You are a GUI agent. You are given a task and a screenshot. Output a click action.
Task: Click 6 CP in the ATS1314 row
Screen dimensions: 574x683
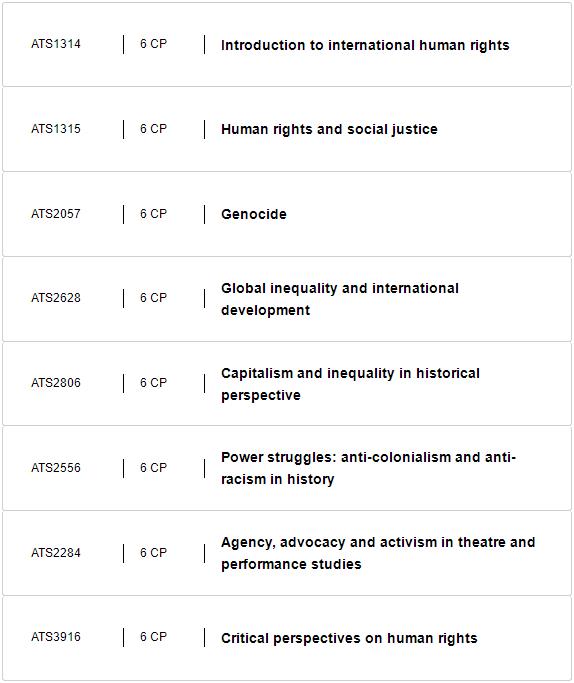pos(153,44)
